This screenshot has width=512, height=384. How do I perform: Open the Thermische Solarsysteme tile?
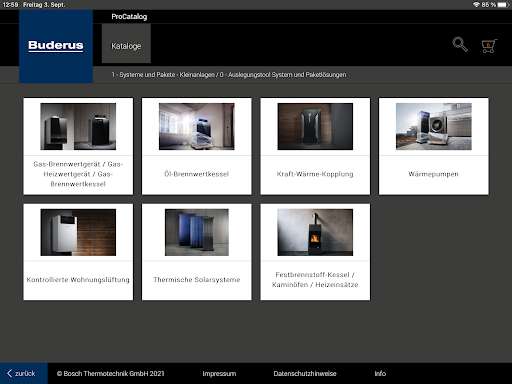197,252
